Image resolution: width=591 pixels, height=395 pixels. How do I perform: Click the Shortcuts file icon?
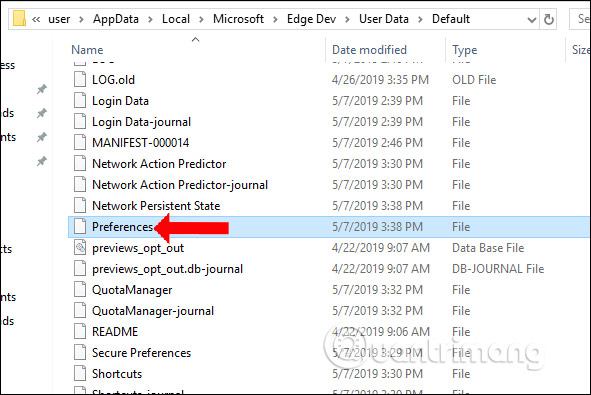tap(80, 374)
